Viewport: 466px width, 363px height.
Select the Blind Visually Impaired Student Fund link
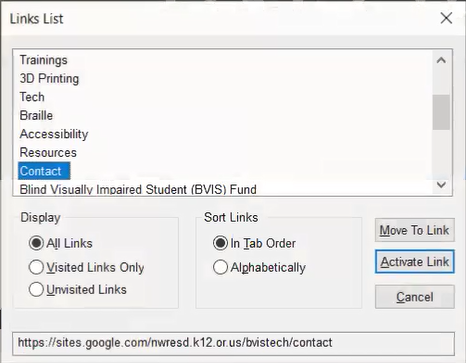(x=138, y=189)
